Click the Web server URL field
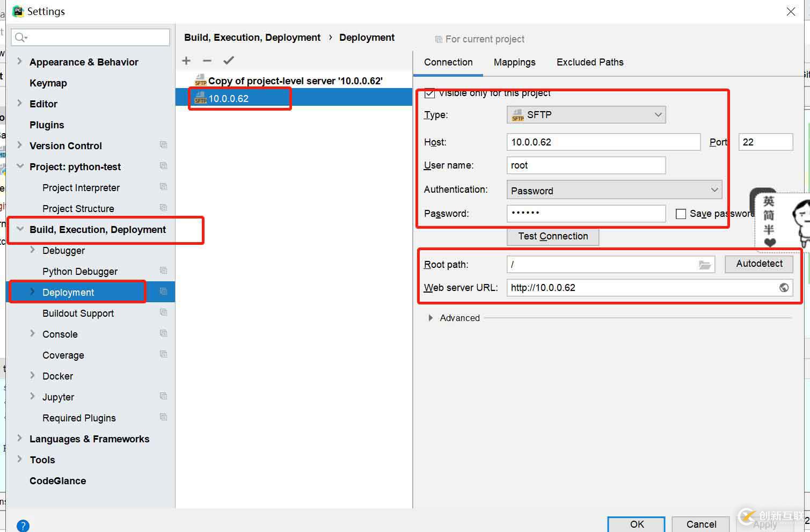The height and width of the screenshot is (532, 810). point(650,288)
